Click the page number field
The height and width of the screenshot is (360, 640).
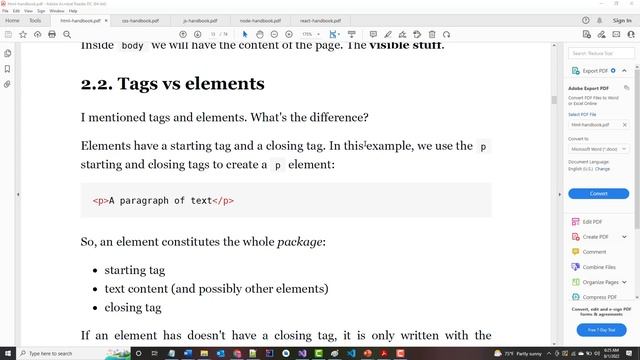point(212,35)
